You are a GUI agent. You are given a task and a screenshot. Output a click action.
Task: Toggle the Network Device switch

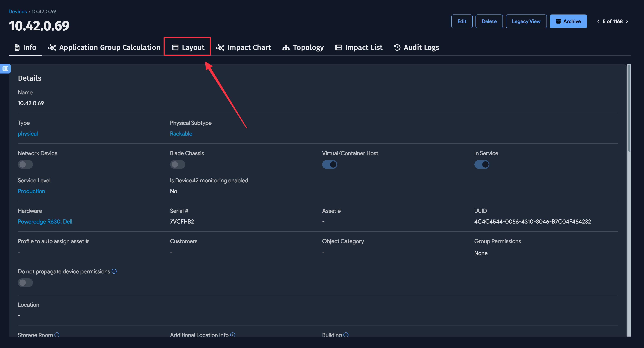25,165
